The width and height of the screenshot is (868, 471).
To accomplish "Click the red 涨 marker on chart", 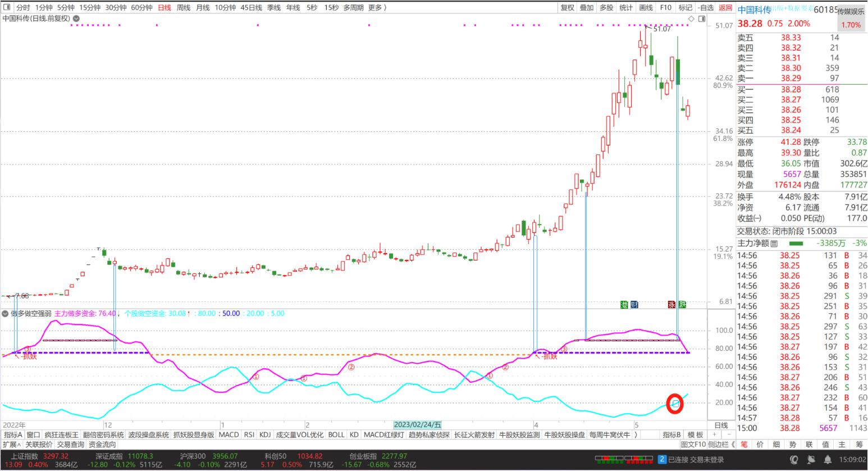I will point(671,304).
